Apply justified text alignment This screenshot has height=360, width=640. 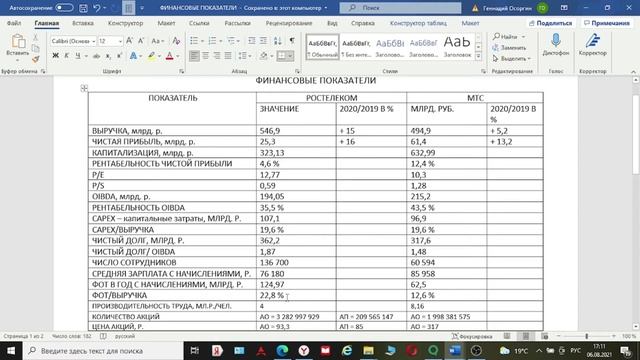228,56
